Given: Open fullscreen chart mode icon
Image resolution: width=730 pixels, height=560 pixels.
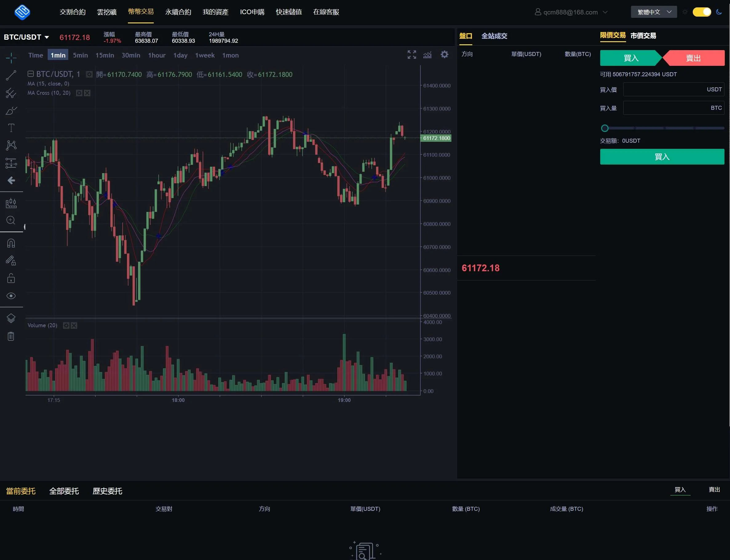Looking at the screenshot, I should pyautogui.click(x=412, y=55).
